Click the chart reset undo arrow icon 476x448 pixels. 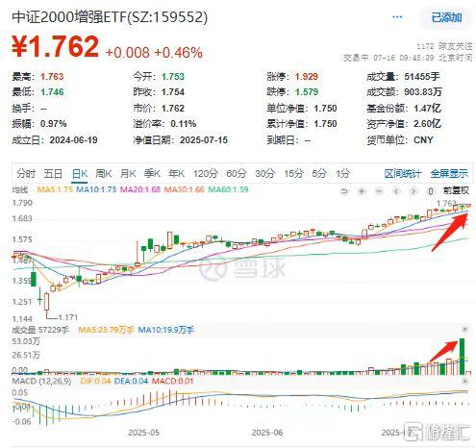344,191
